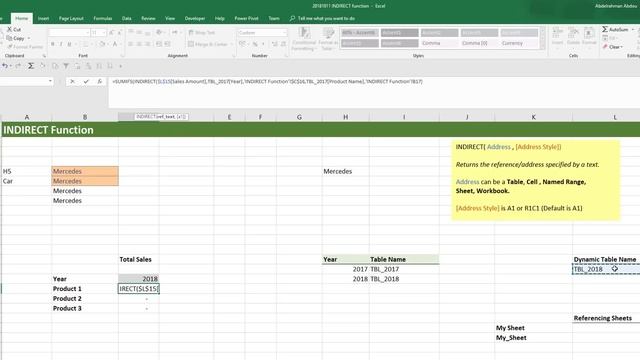The height and width of the screenshot is (360, 640).
Task: Toggle Italic formatting
Action: (x=61, y=44)
